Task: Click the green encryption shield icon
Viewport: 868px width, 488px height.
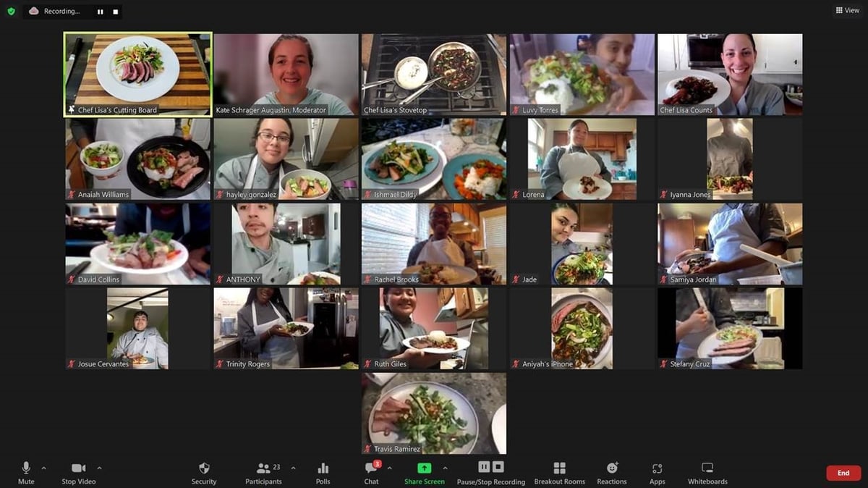Action: [11, 12]
